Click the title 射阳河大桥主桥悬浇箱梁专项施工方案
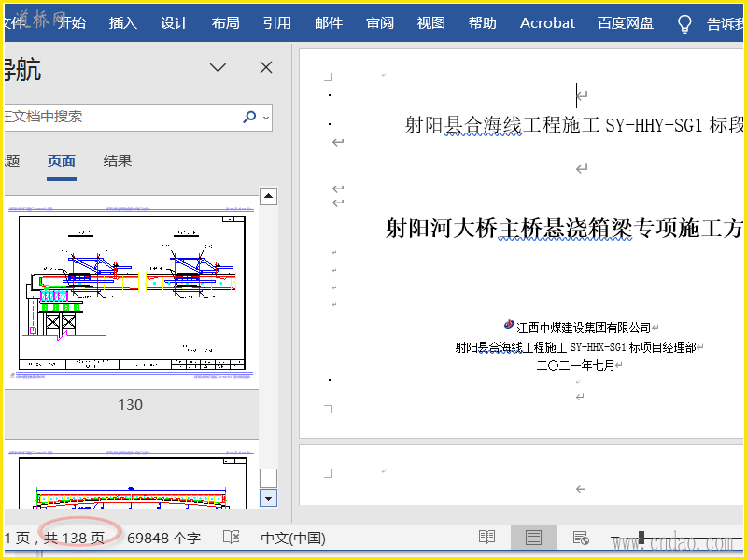747x560 pixels. point(564,229)
